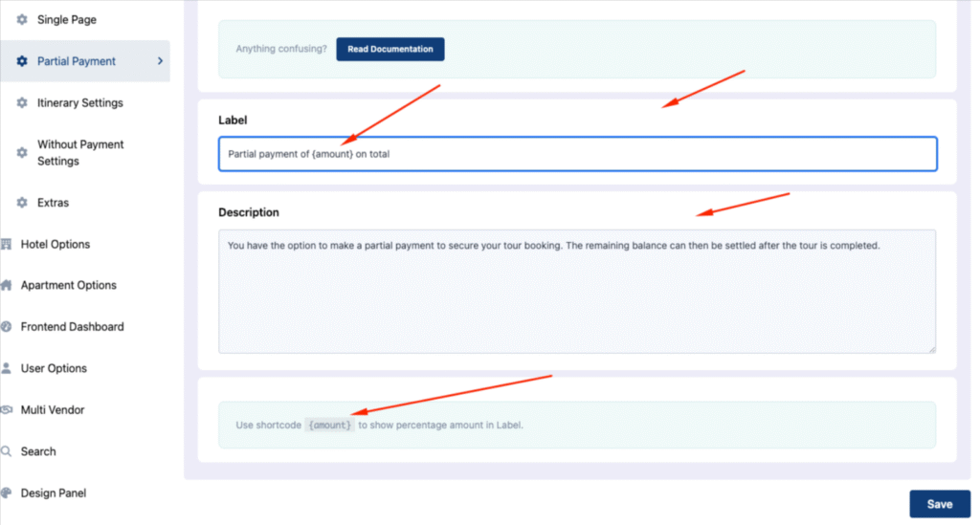Open Apartment Options section

[69, 285]
